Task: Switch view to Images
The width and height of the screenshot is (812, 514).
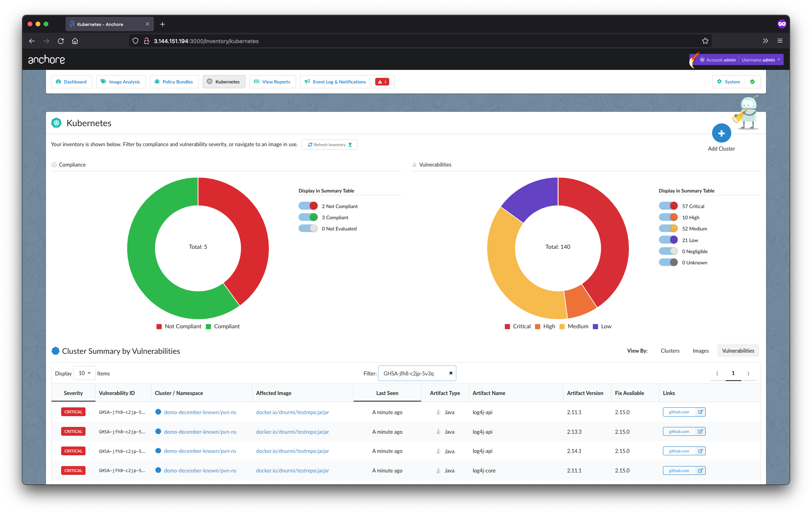Action: (701, 351)
